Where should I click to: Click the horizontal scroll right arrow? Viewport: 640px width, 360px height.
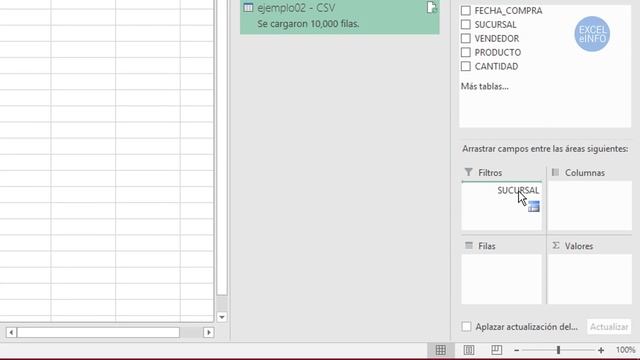click(x=209, y=332)
